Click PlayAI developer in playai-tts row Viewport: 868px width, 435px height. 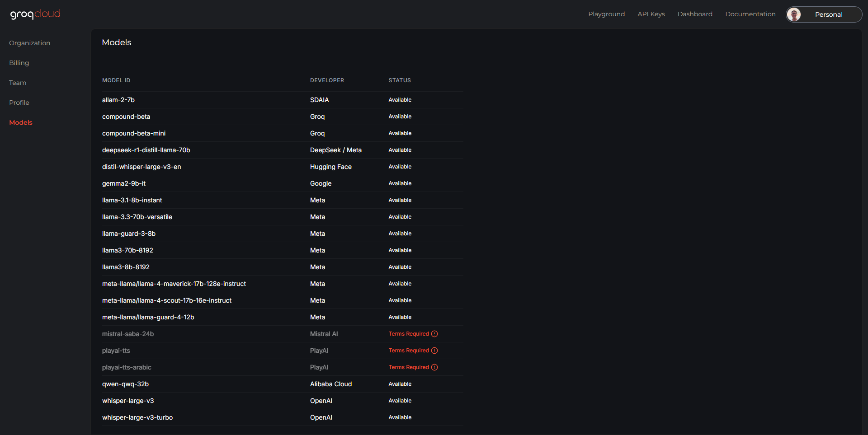point(319,351)
